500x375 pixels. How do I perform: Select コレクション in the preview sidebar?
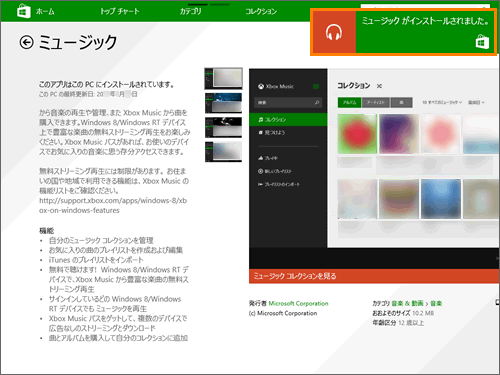coord(288,120)
